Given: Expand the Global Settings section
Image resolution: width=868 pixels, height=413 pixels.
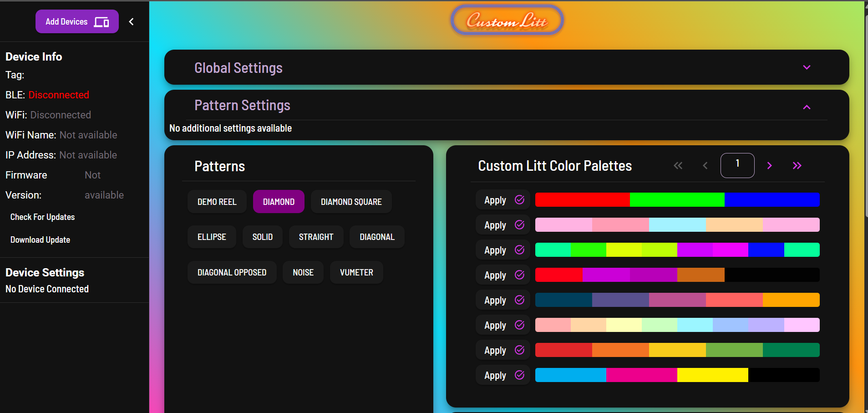Looking at the screenshot, I should click(x=806, y=67).
